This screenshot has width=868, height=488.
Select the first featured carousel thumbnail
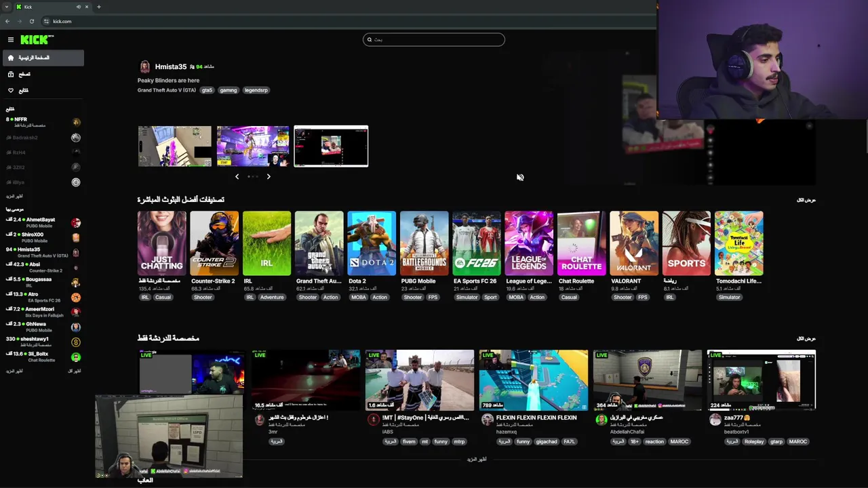click(x=175, y=146)
